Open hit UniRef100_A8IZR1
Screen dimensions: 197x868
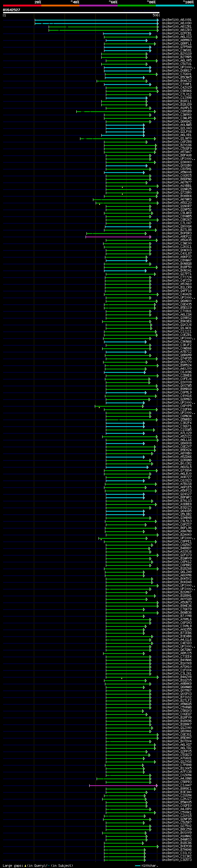tap(176, 26)
